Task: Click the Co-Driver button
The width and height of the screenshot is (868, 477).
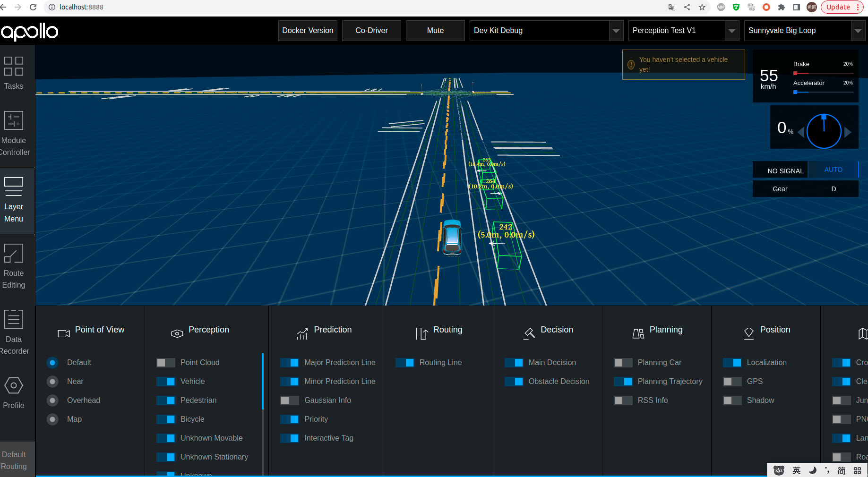Action: 371,31
